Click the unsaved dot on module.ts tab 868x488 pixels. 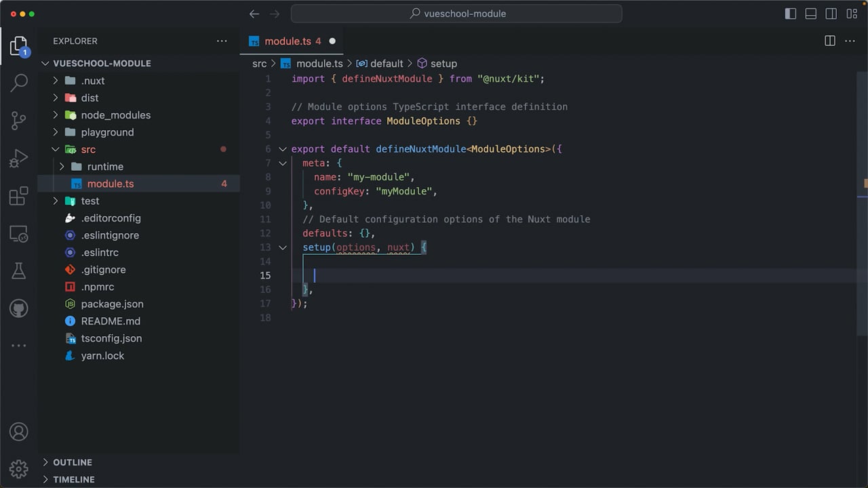[332, 41]
